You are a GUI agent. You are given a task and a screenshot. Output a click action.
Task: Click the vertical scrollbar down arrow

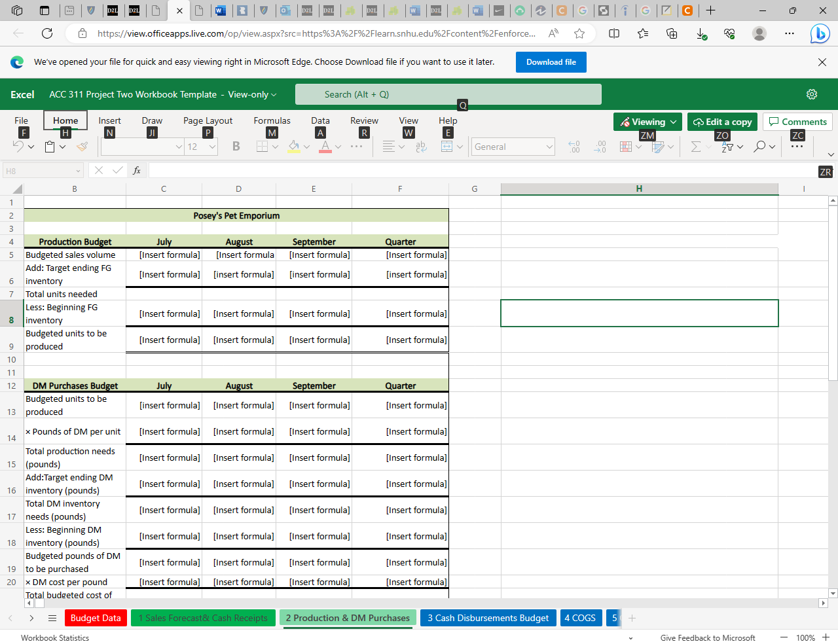833,593
